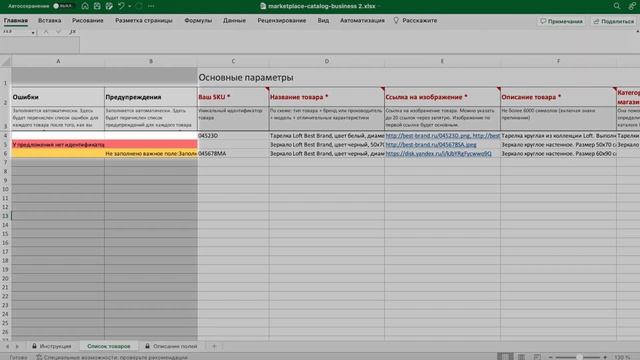The width and height of the screenshot is (640, 360).
Task: Click the zoom slider handle
Action: point(579,357)
